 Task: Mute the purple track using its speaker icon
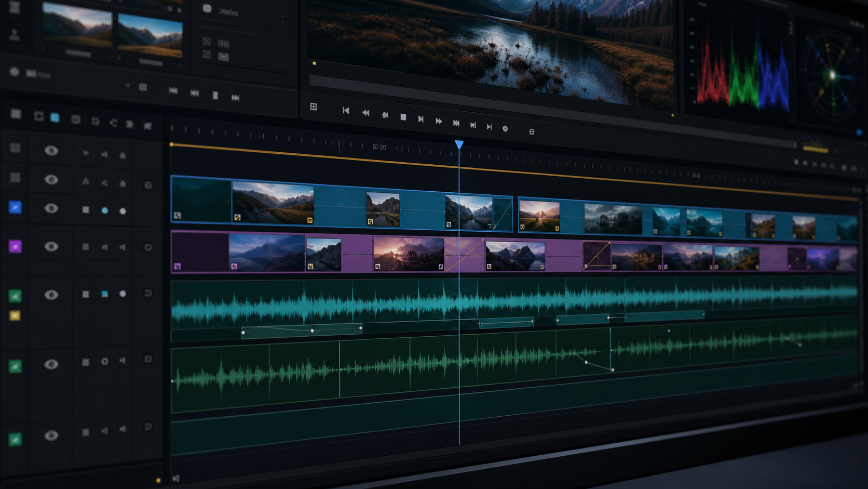click(x=123, y=247)
